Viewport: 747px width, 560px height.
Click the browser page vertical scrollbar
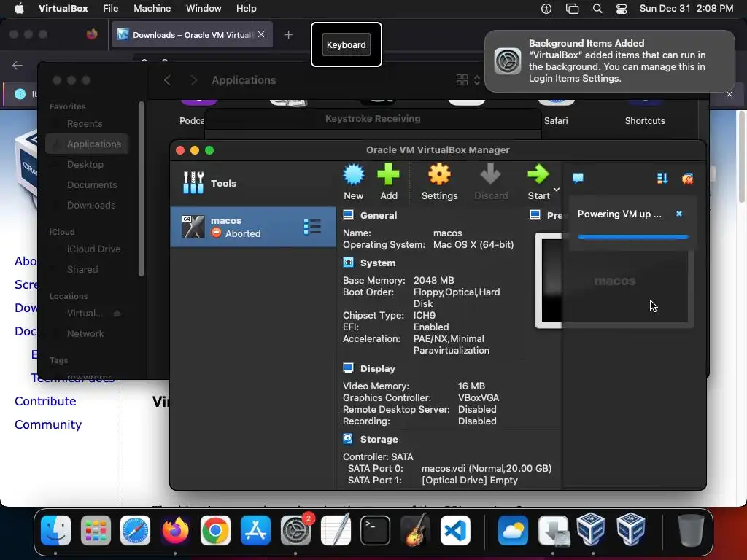(742, 157)
